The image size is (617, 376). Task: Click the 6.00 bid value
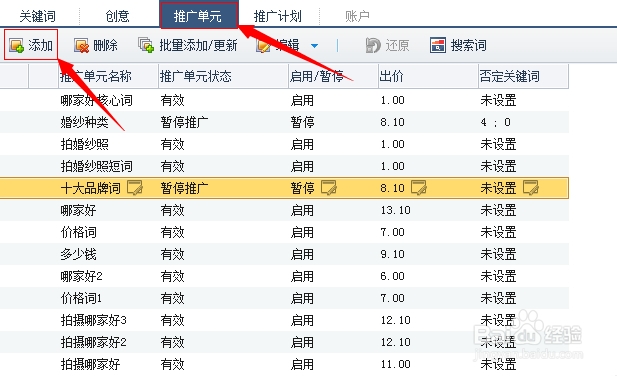(x=392, y=276)
